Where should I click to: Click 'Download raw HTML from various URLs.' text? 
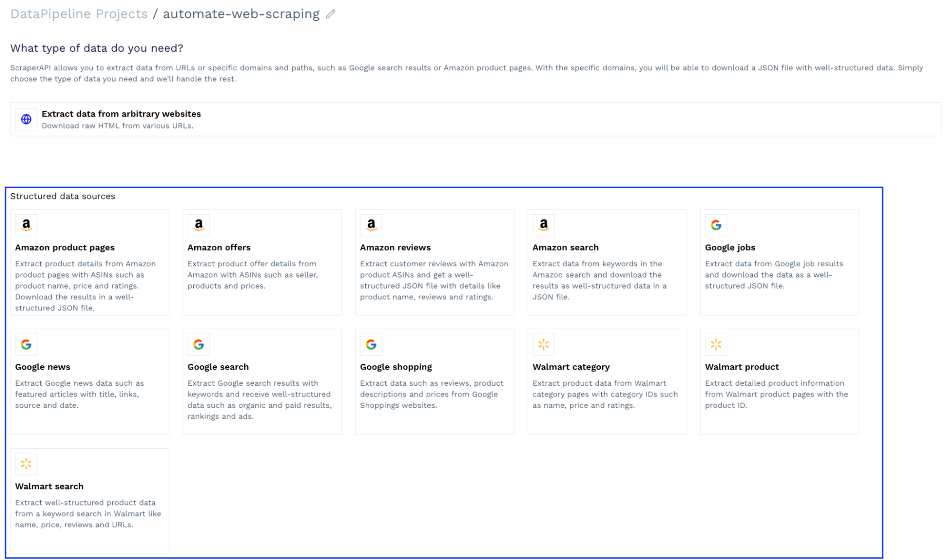pyautogui.click(x=117, y=126)
